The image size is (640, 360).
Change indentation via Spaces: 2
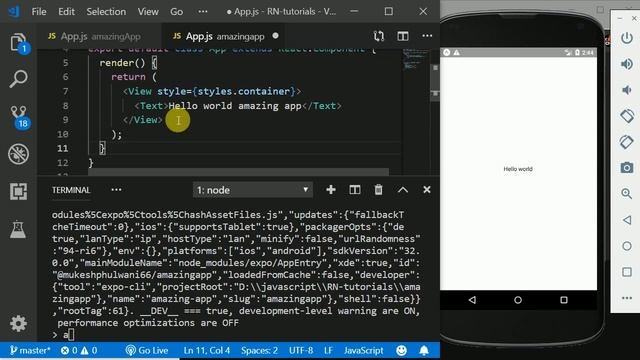(259, 350)
